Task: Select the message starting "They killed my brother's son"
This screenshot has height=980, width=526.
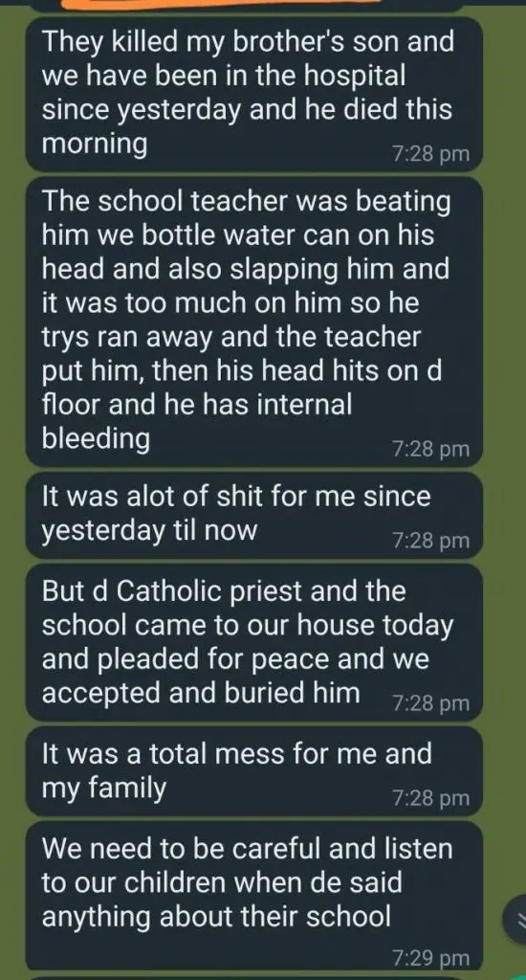Action: click(254, 95)
